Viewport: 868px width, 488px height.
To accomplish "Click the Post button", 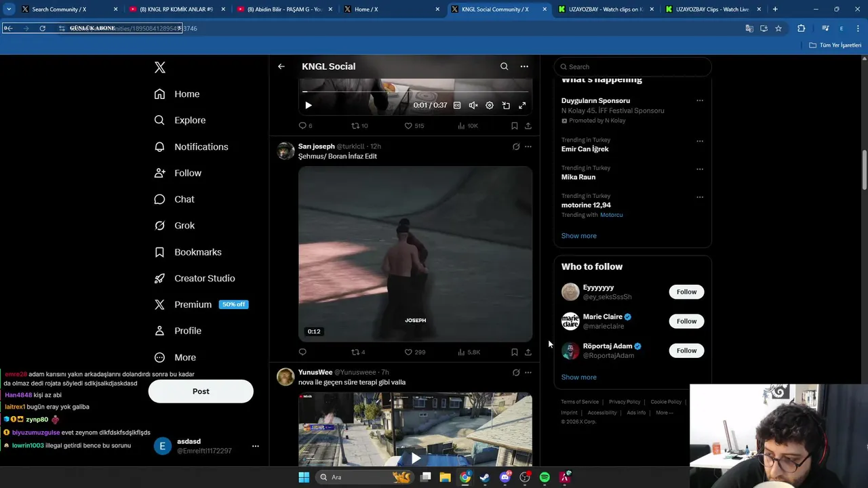I will click(x=201, y=391).
